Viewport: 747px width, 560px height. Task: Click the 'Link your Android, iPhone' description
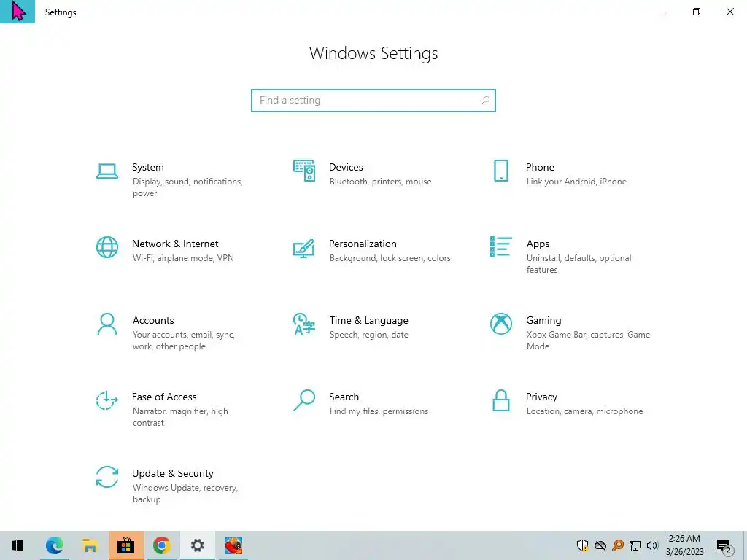point(576,182)
